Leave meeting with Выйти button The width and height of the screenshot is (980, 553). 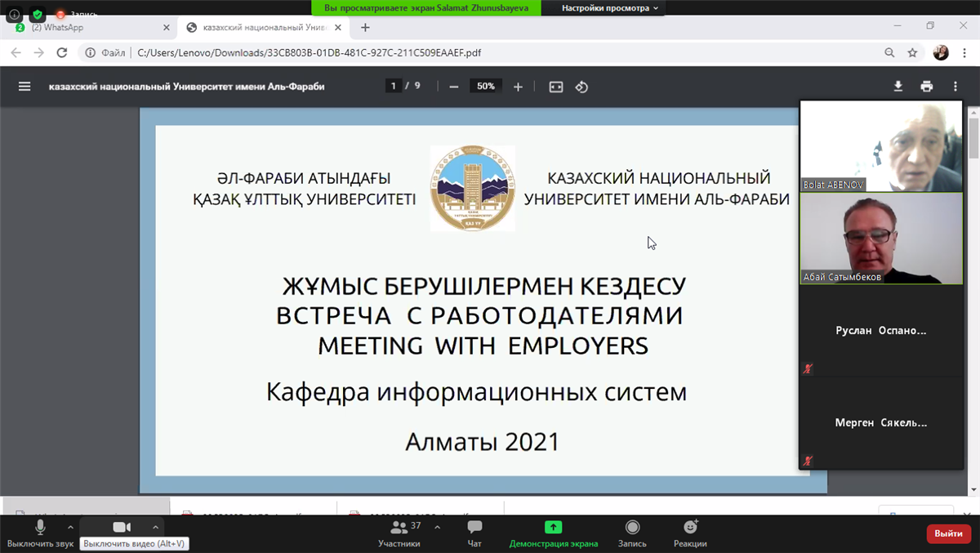(x=949, y=533)
